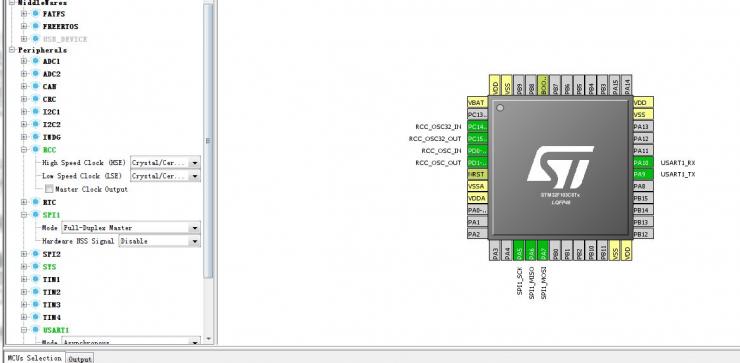
Task: Click the blue icon beside ADC2
Action: (x=35, y=74)
